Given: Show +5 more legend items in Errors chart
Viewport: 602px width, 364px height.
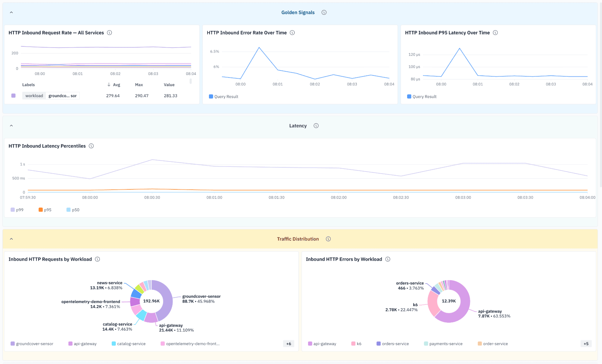Looking at the screenshot, I should [x=586, y=344].
